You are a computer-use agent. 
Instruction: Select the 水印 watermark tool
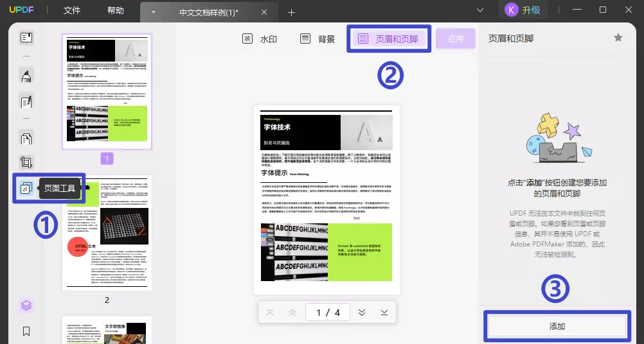pos(259,39)
